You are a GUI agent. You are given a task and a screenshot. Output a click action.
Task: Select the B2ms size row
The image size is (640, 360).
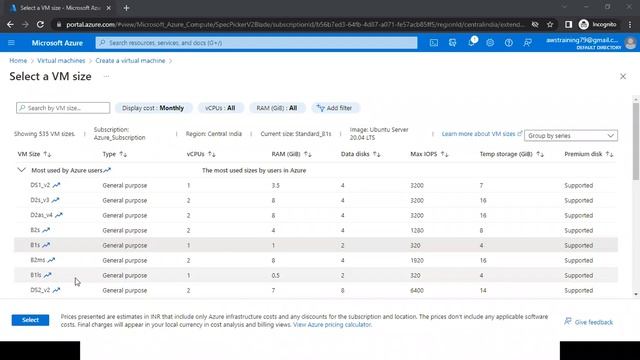tap(316, 260)
